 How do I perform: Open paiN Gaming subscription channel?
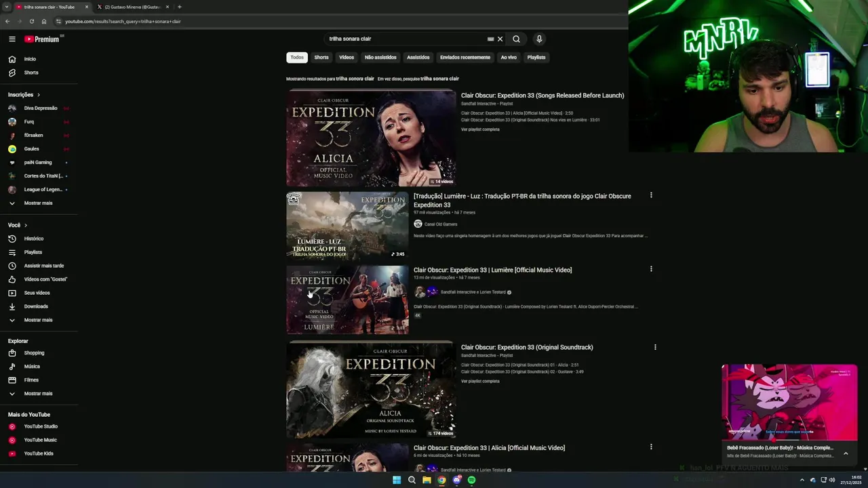point(39,163)
